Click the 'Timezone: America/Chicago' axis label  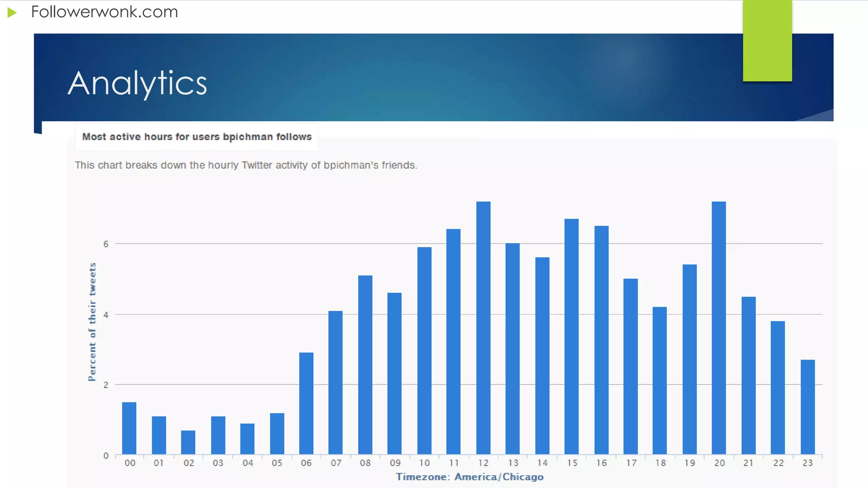pos(470,477)
